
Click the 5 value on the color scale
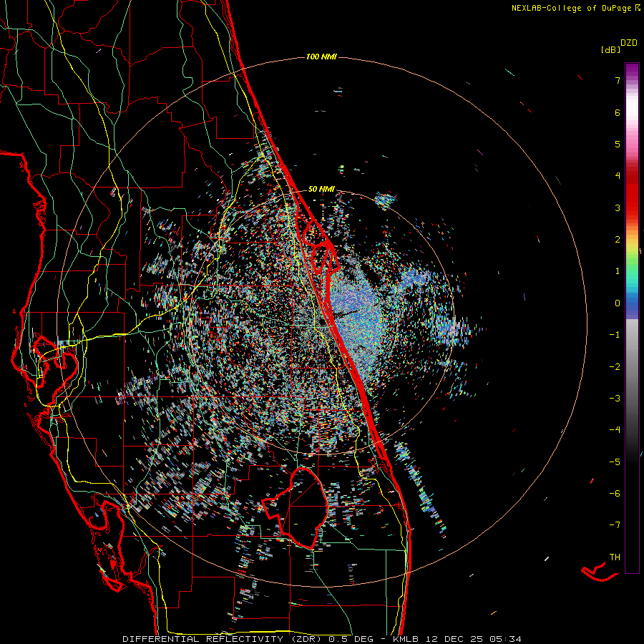pyautogui.click(x=618, y=144)
